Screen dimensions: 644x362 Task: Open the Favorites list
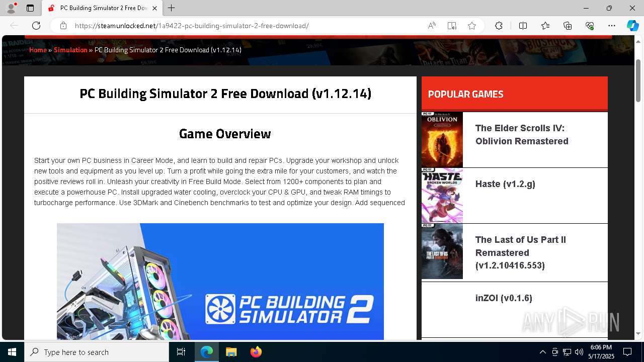coord(545,26)
